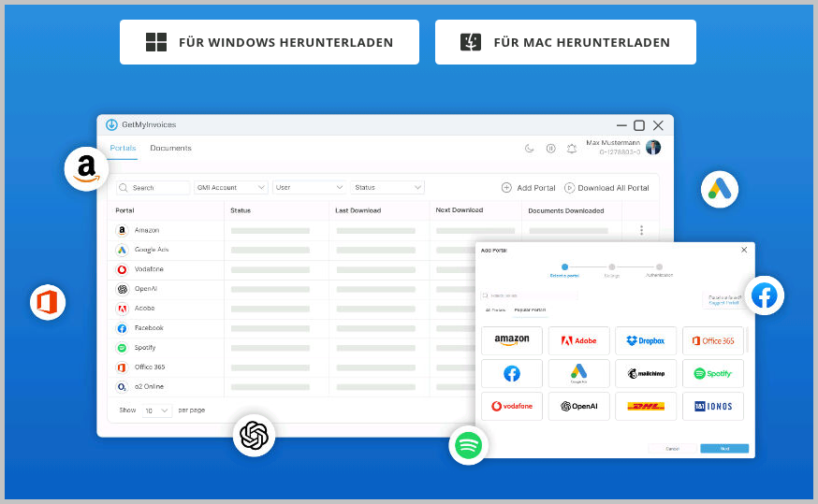Select the Facebook row name in the list

point(149,328)
